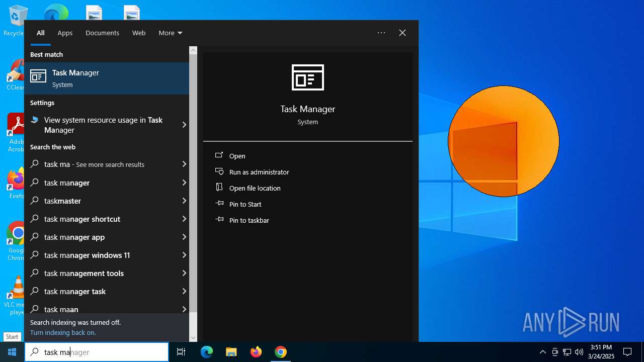
Task: Open the Task Manager best match result
Action: [x=107, y=78]
